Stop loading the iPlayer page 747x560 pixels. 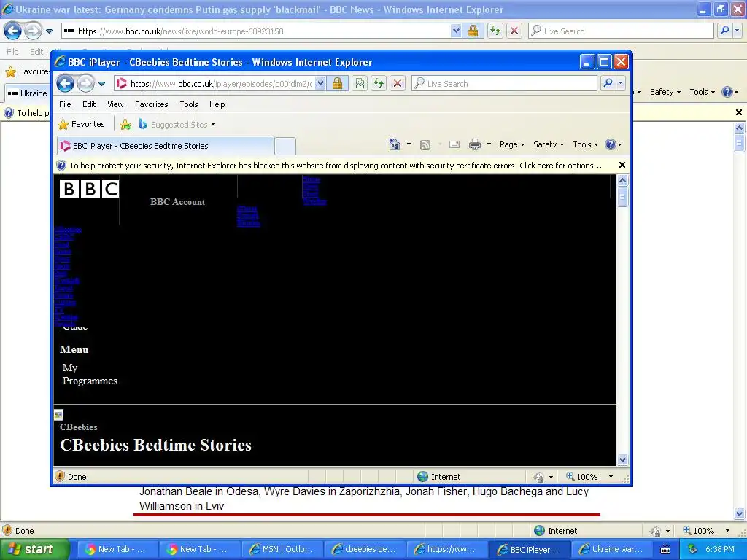click(398, 84)
